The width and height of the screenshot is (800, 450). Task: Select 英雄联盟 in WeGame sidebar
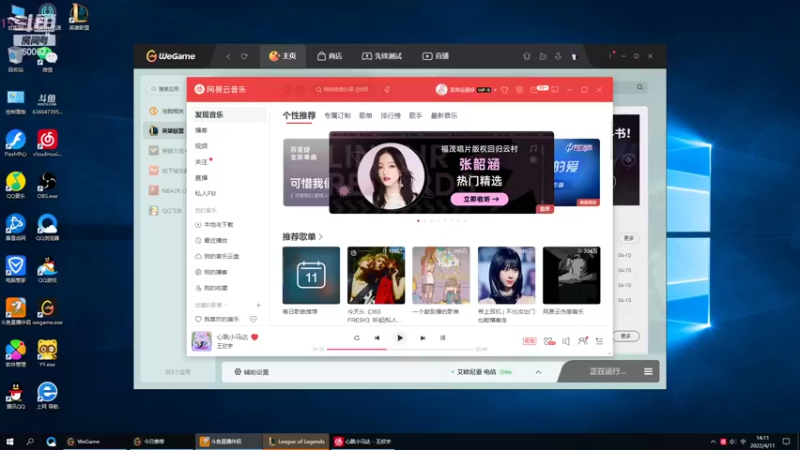(165, 131)
